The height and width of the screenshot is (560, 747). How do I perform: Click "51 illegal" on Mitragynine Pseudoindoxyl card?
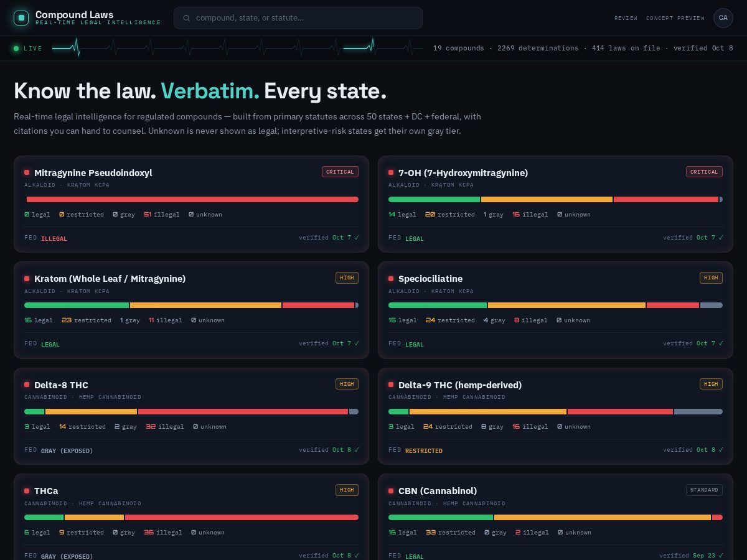[162, 215]
